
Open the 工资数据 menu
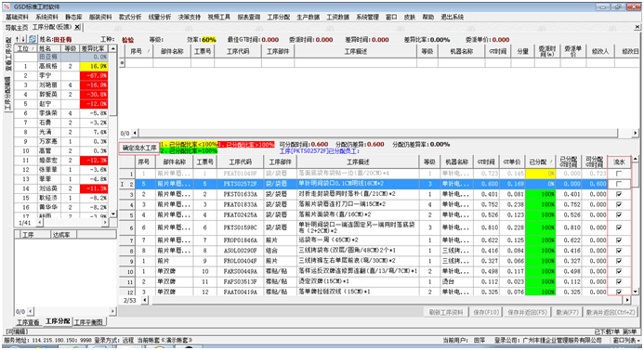(337, 17)
